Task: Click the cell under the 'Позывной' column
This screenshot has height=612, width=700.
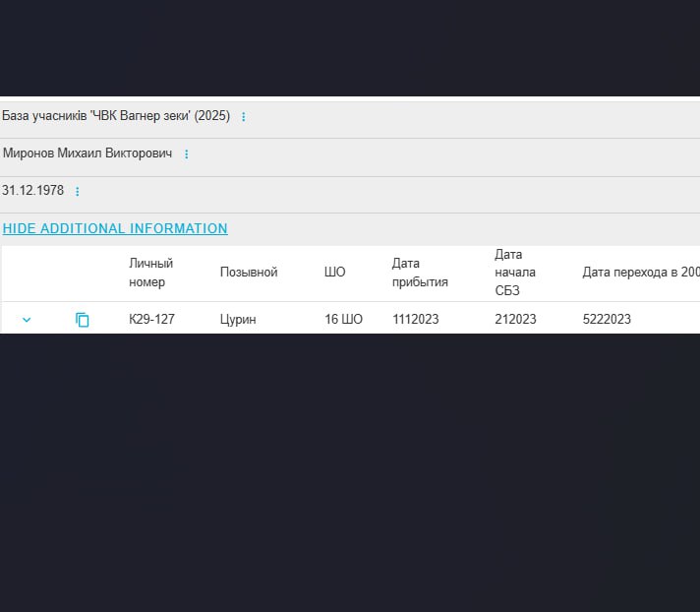Action: tap(238, 320)
